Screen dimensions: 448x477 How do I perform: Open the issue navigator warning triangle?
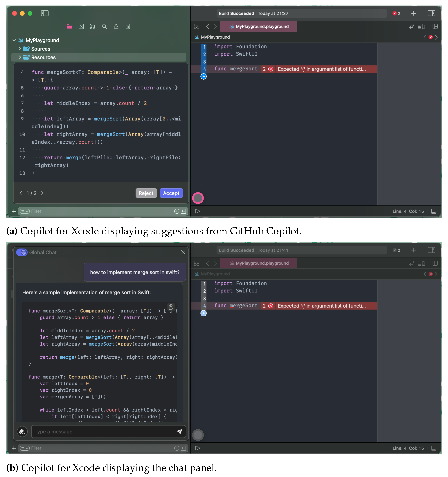coord(116,26)
